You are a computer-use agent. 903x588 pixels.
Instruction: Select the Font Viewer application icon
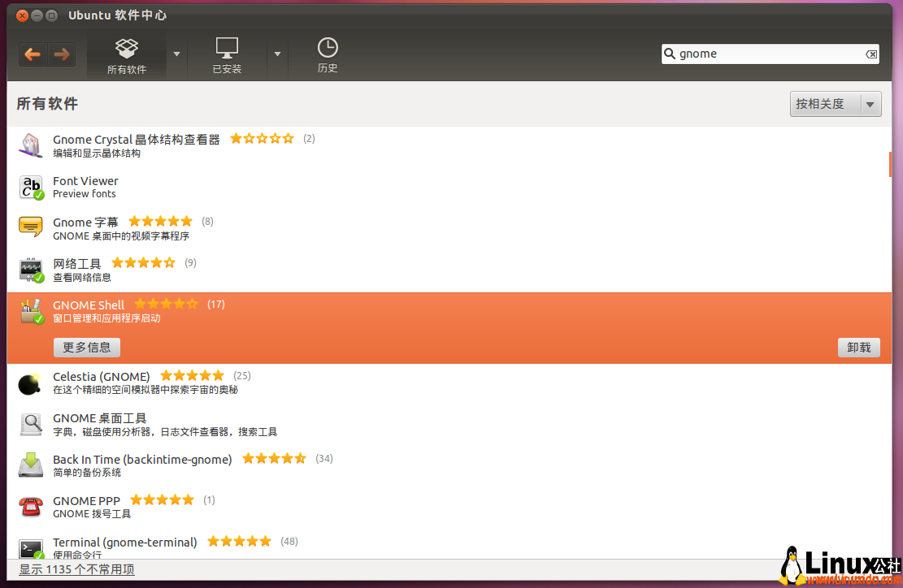coord(30,187)
